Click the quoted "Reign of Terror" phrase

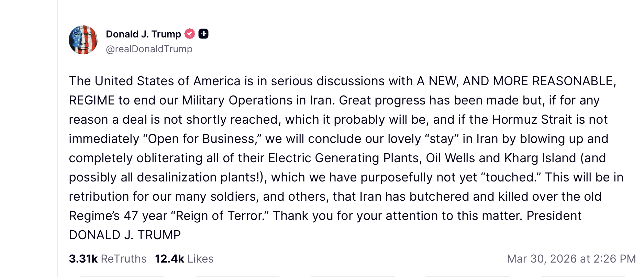coord(219,216)
